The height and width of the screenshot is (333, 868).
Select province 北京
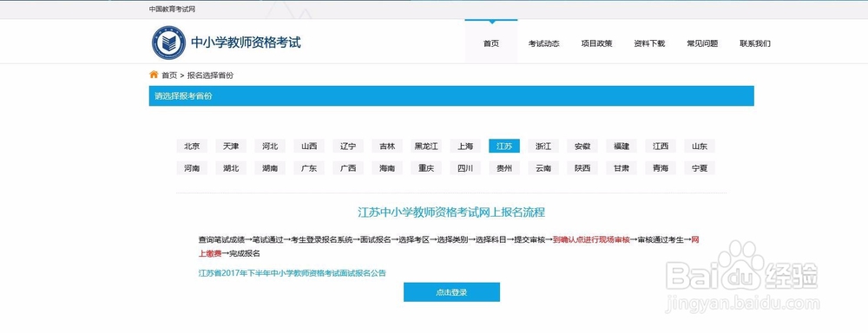[x=192, y=146]
